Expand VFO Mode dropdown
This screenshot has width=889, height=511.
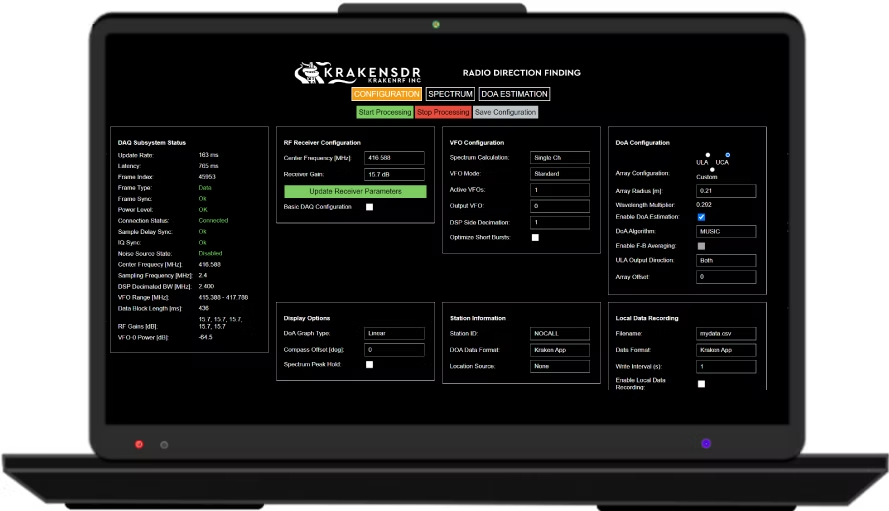[560, 174]
